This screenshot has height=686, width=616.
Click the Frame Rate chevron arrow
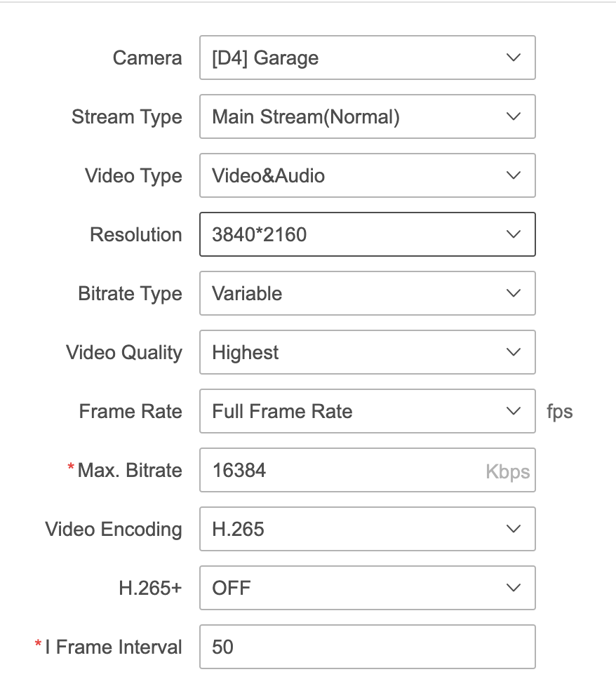(514, 411)
